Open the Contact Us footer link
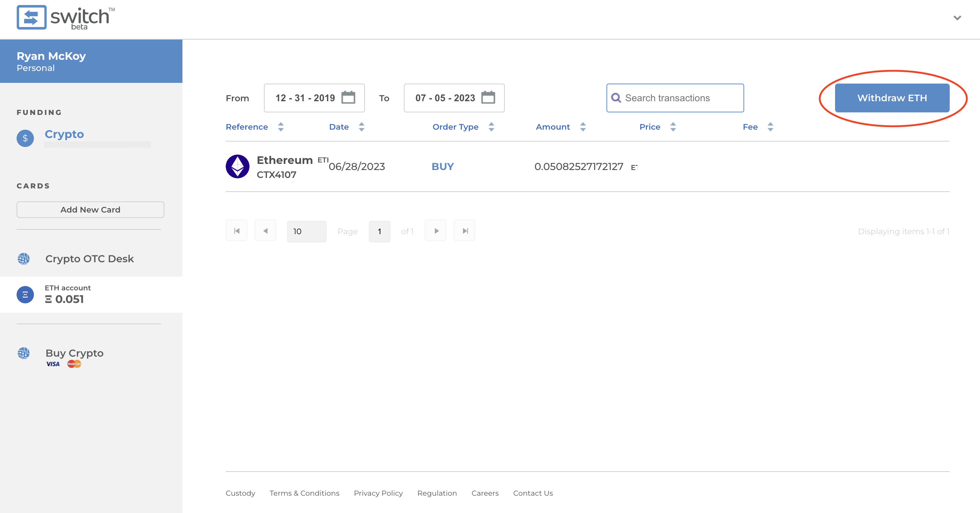This screenshot has width=980, height=513. pyautogui.click(x=533, y=493)
